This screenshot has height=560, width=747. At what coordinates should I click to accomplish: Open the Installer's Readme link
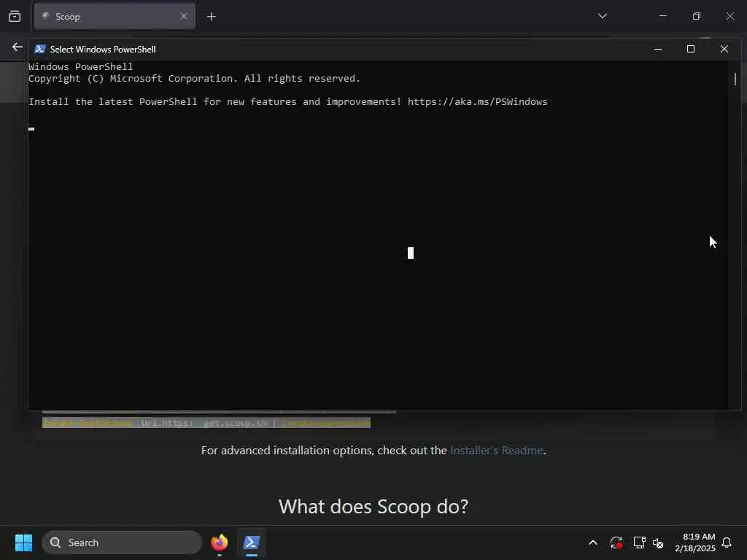point(496,451)
